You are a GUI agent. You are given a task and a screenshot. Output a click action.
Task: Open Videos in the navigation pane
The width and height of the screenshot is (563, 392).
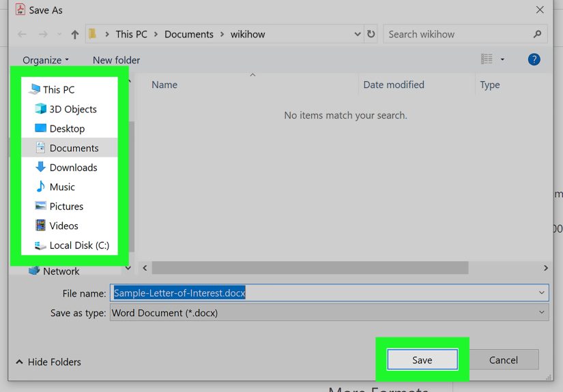pyautogui.click(x=70, y=226)
